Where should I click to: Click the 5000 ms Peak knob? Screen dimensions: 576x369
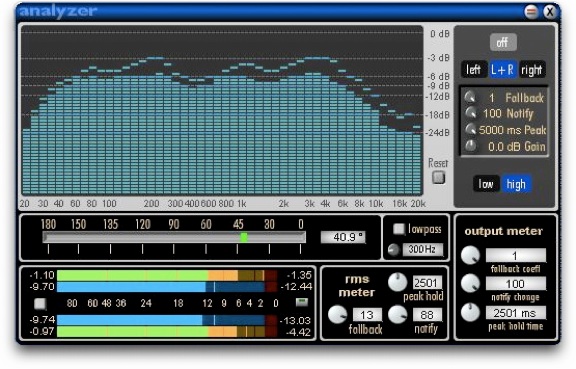pos(471,129)
